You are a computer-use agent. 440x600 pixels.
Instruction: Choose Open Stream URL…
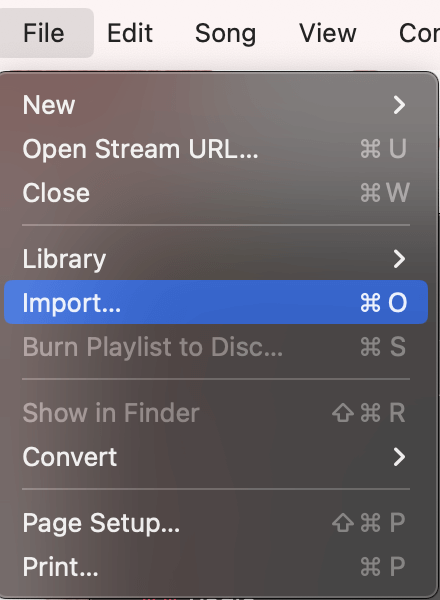pos(140,149)
